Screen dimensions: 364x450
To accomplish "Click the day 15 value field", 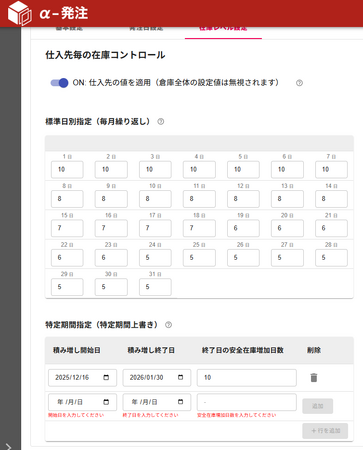I will 67,228.
